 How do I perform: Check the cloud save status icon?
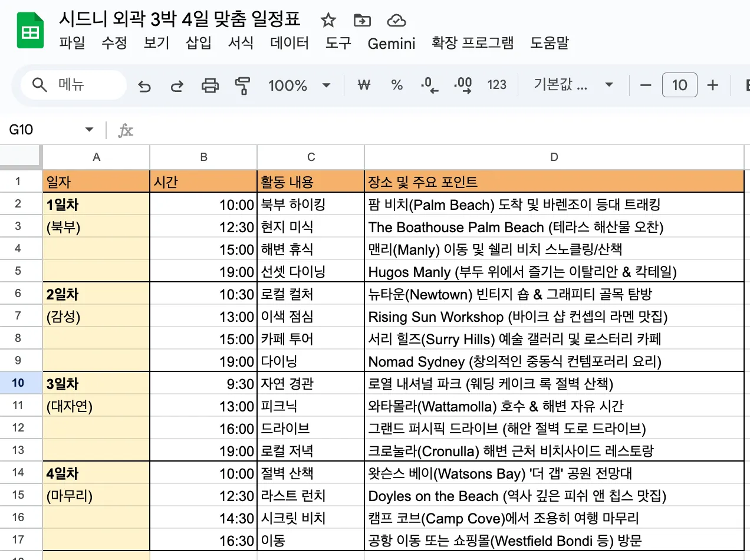(x=396, y=21)
